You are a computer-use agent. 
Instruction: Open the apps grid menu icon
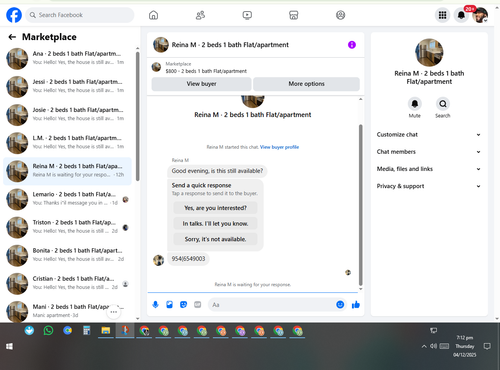click(442, 15)
